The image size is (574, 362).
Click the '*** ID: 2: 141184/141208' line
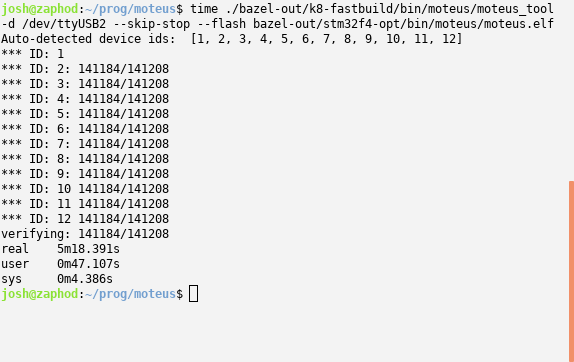click(x=85, y=69)
